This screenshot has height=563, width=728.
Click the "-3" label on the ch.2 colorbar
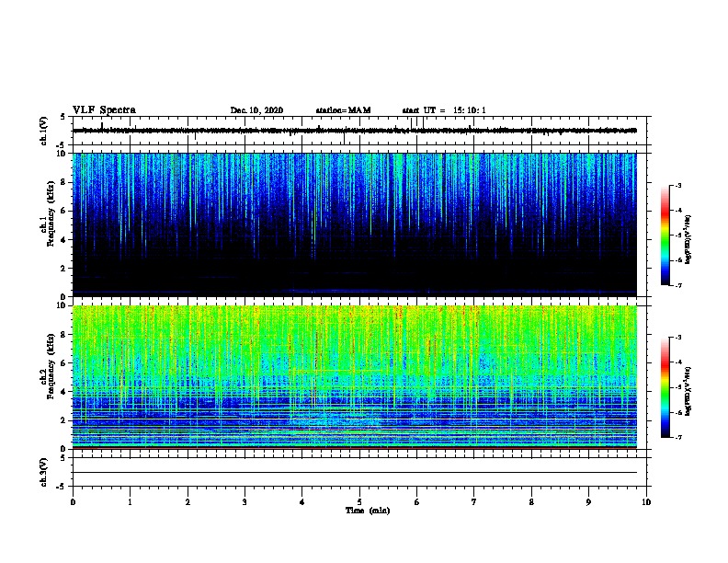click(677, 338)
